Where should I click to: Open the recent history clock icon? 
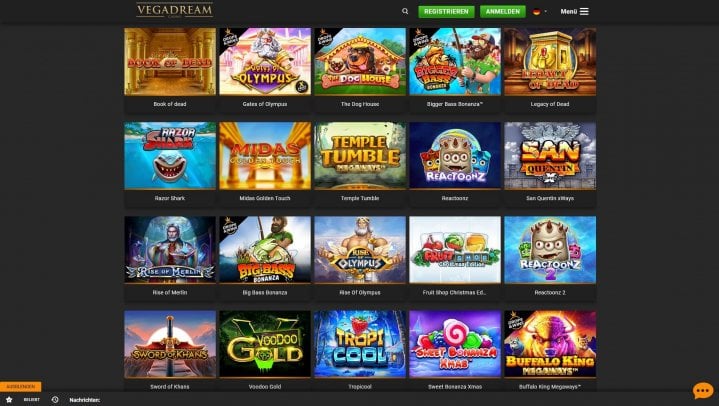[55, 400]
